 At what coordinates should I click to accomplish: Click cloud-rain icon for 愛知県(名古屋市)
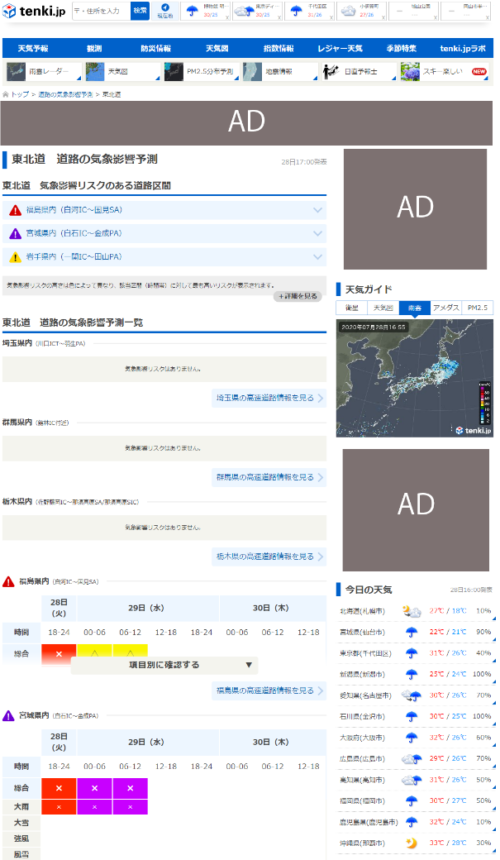point(411,696)
